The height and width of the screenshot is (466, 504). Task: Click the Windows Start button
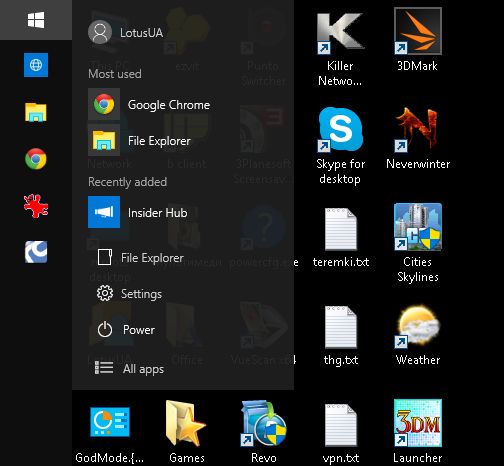pyautogui.click(x=36, y=20)
